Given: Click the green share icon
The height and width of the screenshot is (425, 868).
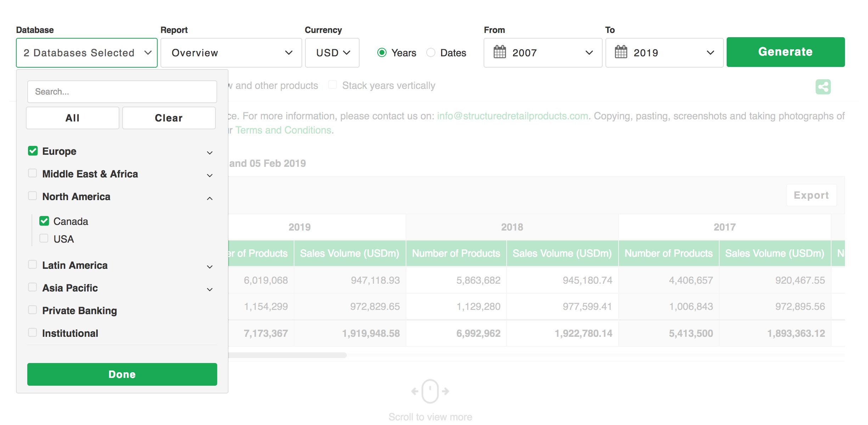Looking at the screenshot, I should coord(823,87).
